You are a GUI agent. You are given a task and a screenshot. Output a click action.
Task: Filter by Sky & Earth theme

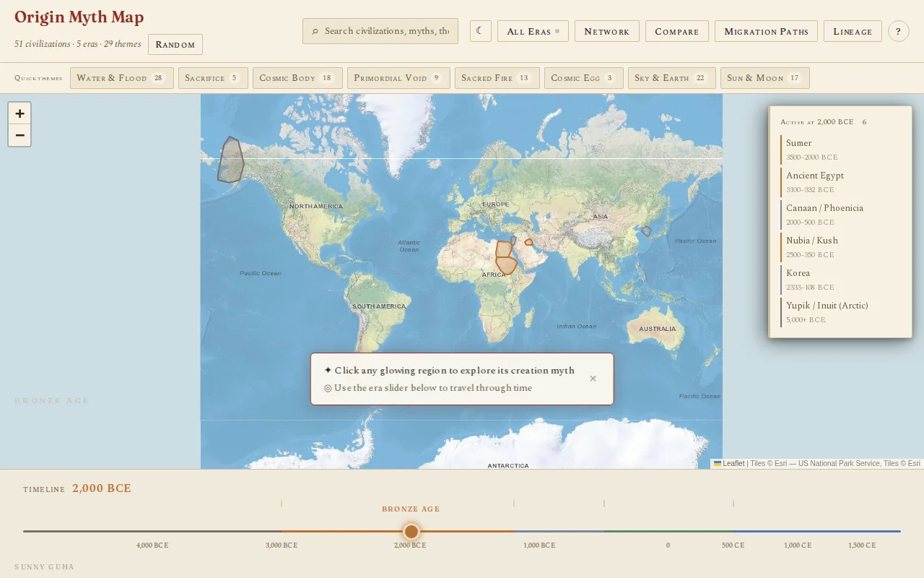[x=672, y=78]
